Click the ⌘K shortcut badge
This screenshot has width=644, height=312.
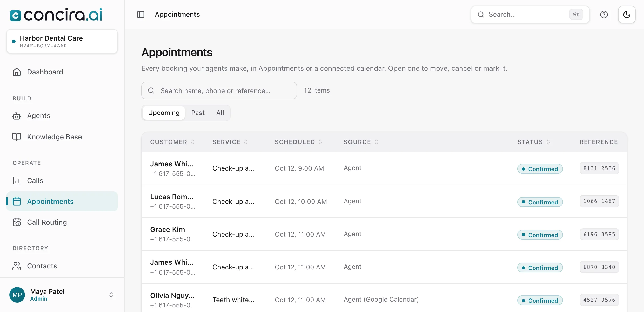tap(576, 15)
